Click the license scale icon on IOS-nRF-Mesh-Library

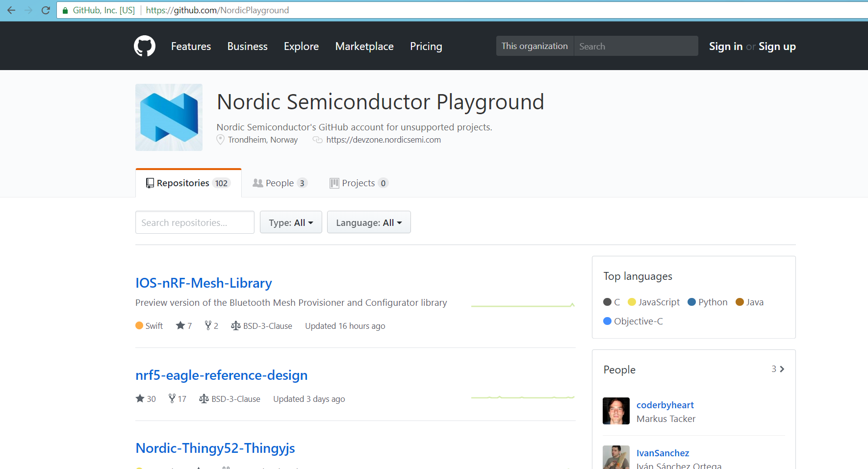click(236, 325)
